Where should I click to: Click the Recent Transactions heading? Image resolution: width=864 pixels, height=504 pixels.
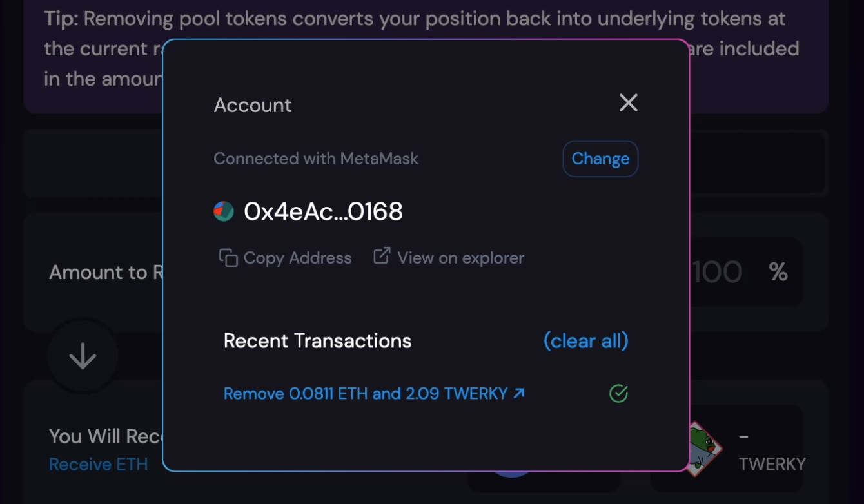point(317,341)
